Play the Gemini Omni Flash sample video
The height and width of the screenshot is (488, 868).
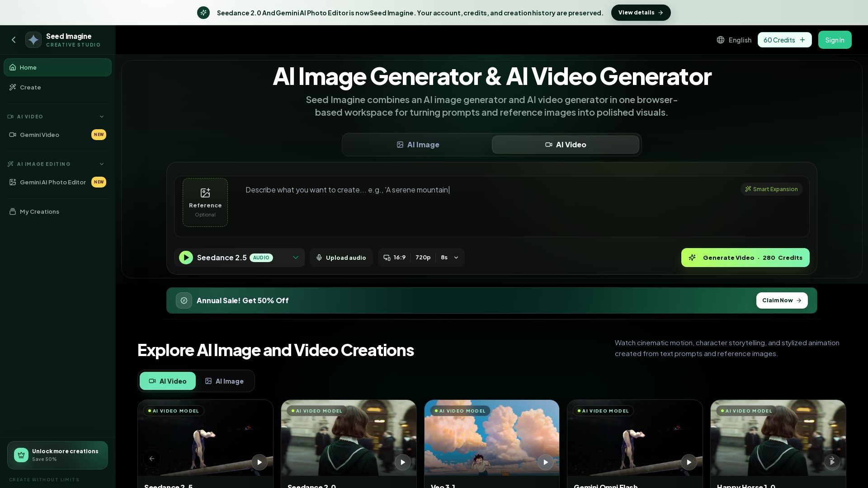click(689, 462)
